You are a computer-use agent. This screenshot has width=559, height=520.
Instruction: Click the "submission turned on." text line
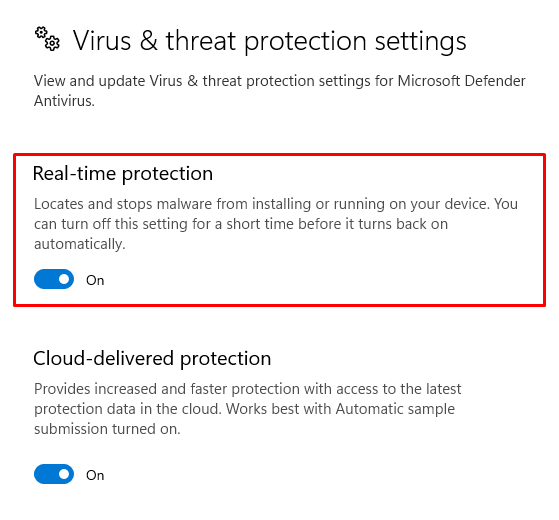107,429
